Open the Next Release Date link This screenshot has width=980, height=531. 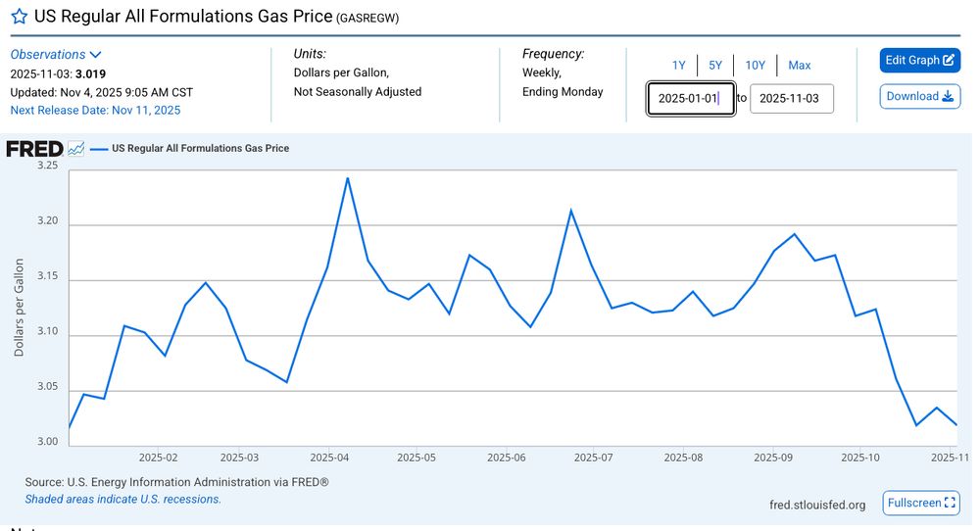tap(95, 110)
